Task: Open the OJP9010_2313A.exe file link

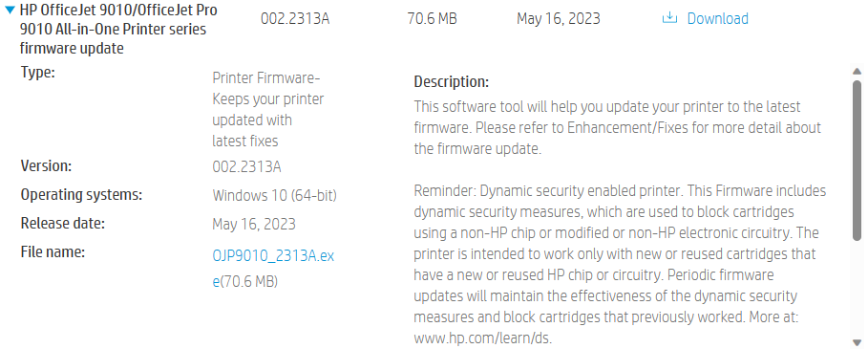Action: point(273,269)
